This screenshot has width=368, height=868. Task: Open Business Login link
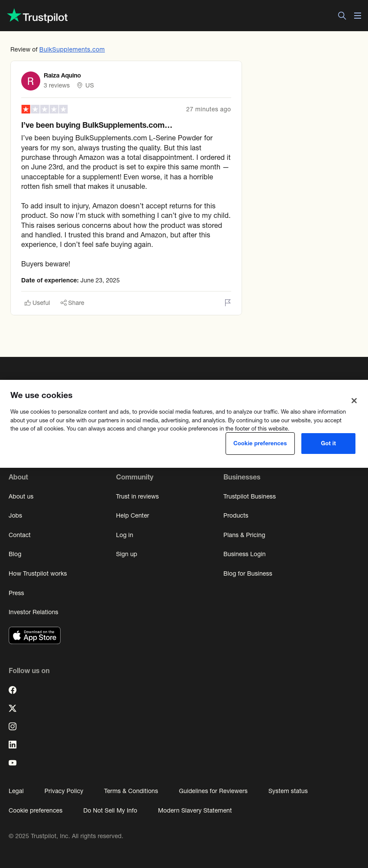point(245,554)
